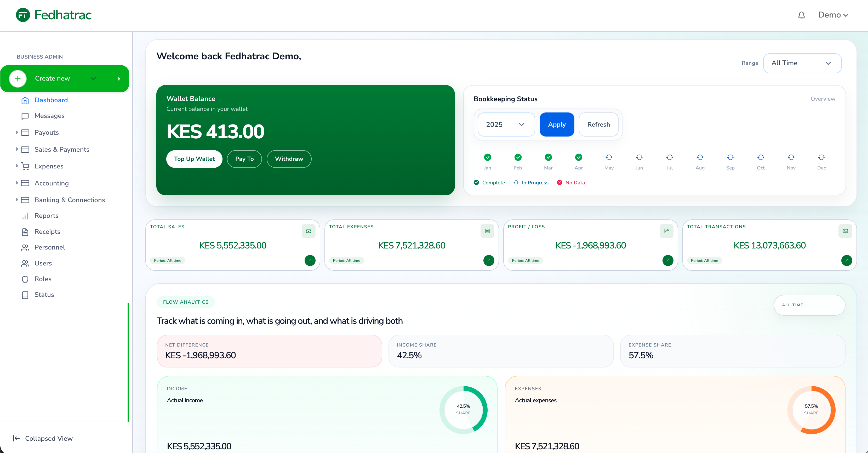Viewport: 868px width, 453px height.
Task: Click the Expense Share 57.5% value
Action: [641, 355]
